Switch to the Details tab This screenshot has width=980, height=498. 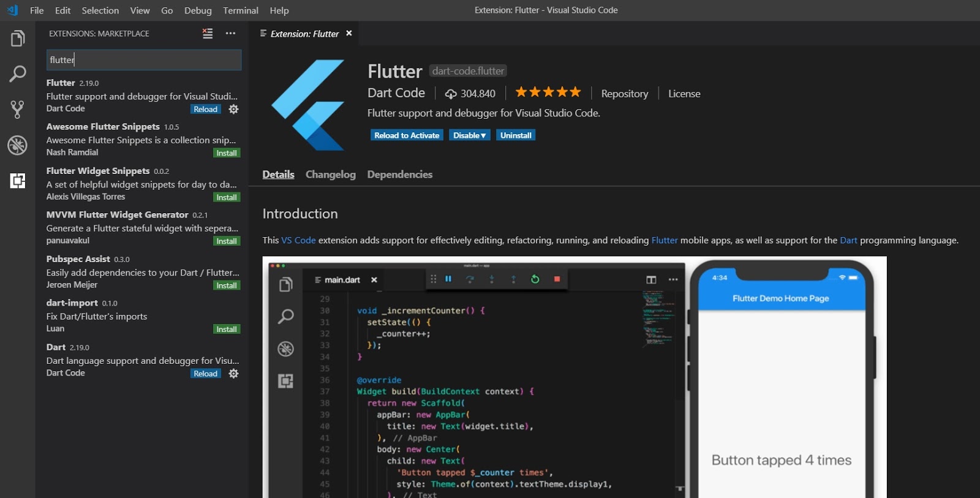278,175
